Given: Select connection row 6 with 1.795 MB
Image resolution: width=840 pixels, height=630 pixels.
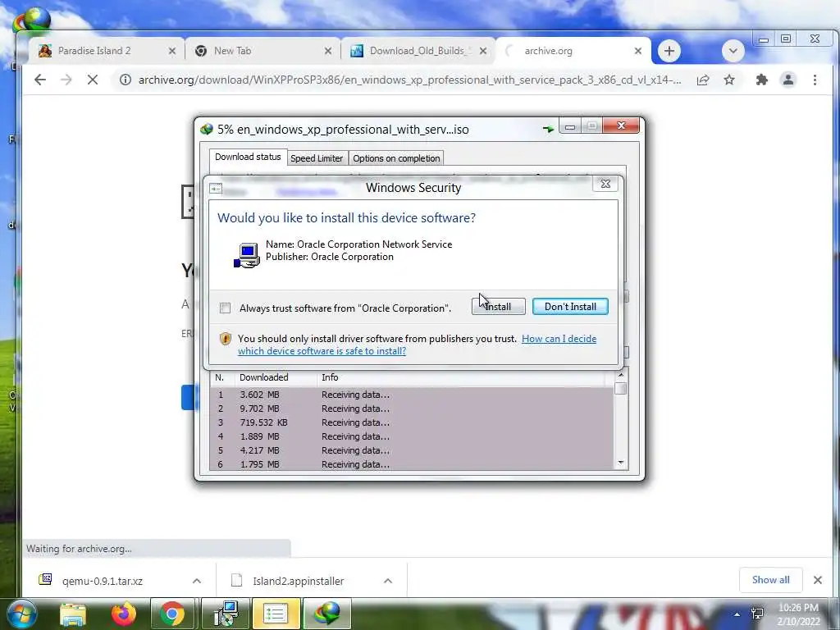Looking at the screenshot, I should tap(412, 464).
